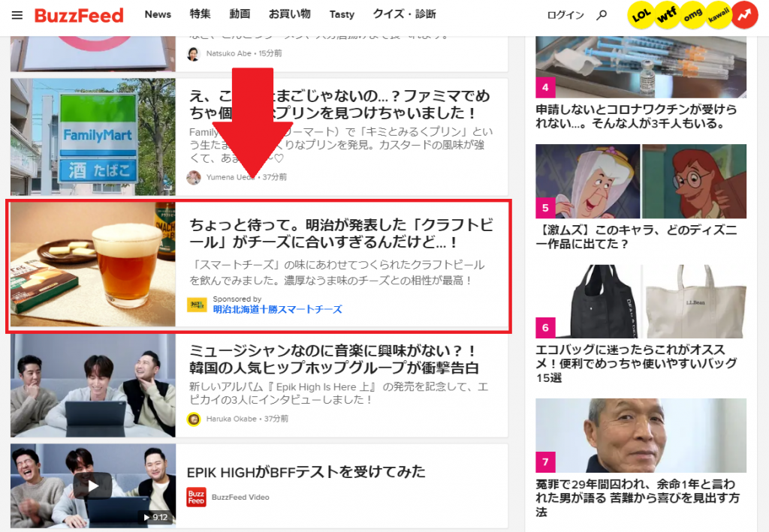Screen dimensions: 769x532
Task: Click the omg badge
Action: [693, 15]
